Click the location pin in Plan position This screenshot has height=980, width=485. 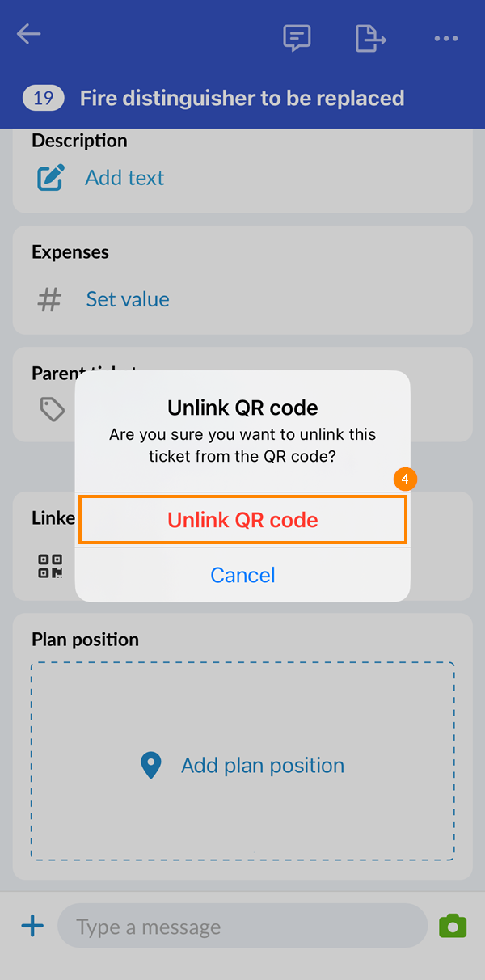tap(150, 765)
